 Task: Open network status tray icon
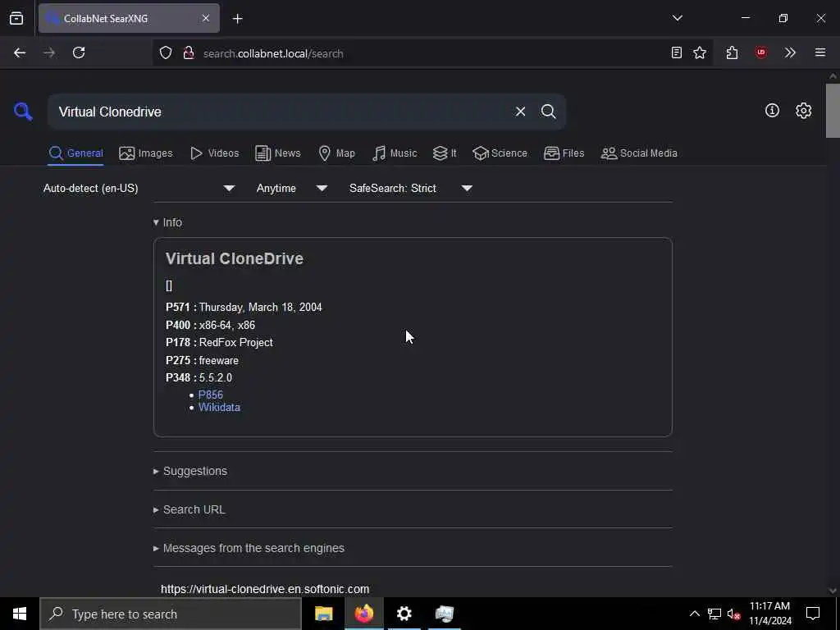coord(714,614)
